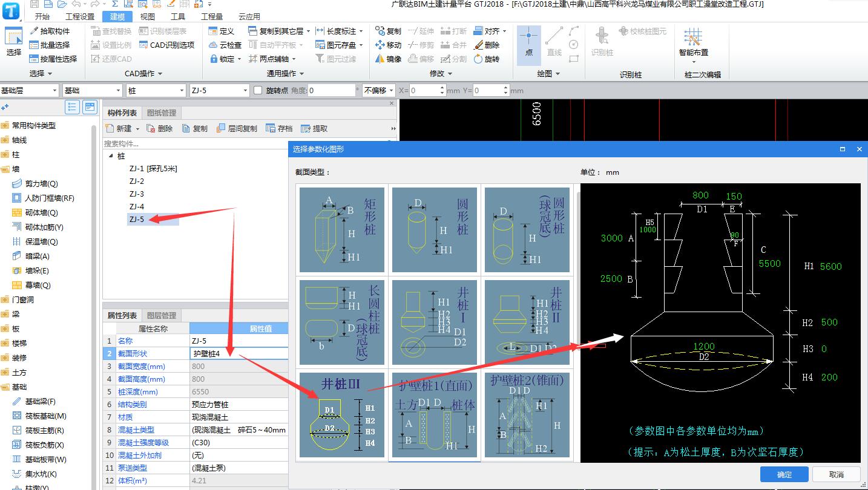Select 集水坑(K) sump pit item
Viewport: 868px width, 490px height.
click(35, 474)
